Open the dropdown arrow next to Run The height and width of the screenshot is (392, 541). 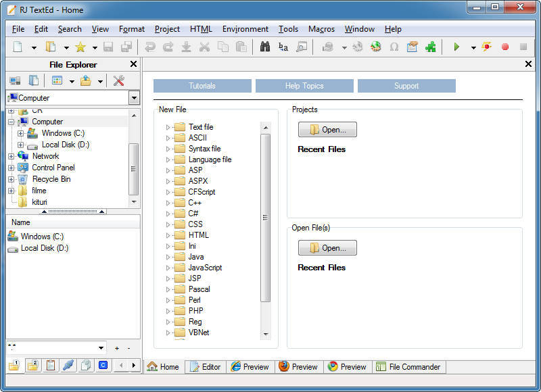coord(473,47)
